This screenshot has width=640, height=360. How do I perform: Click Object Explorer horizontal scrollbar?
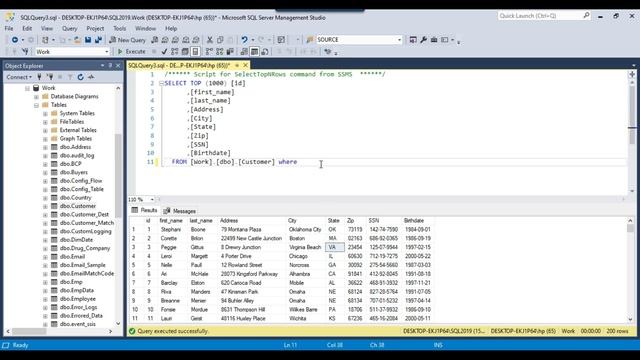59,331
